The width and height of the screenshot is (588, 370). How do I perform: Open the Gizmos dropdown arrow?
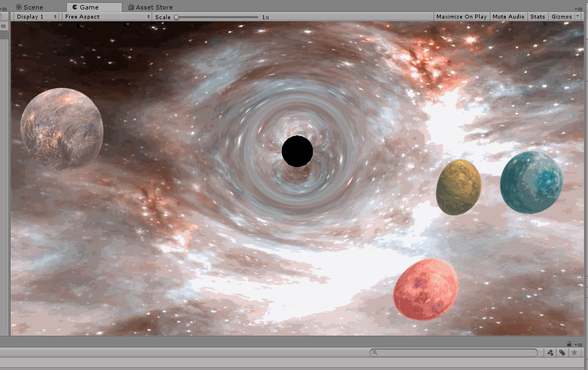577,16
